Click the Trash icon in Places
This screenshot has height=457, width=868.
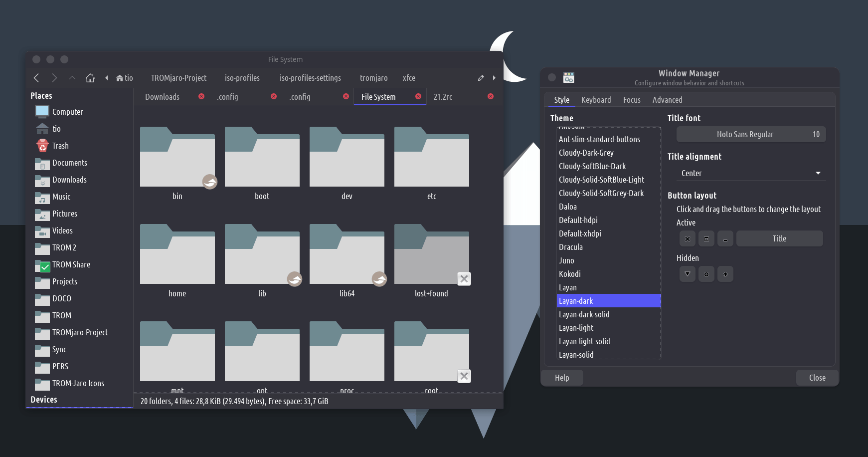coord(43,146)
